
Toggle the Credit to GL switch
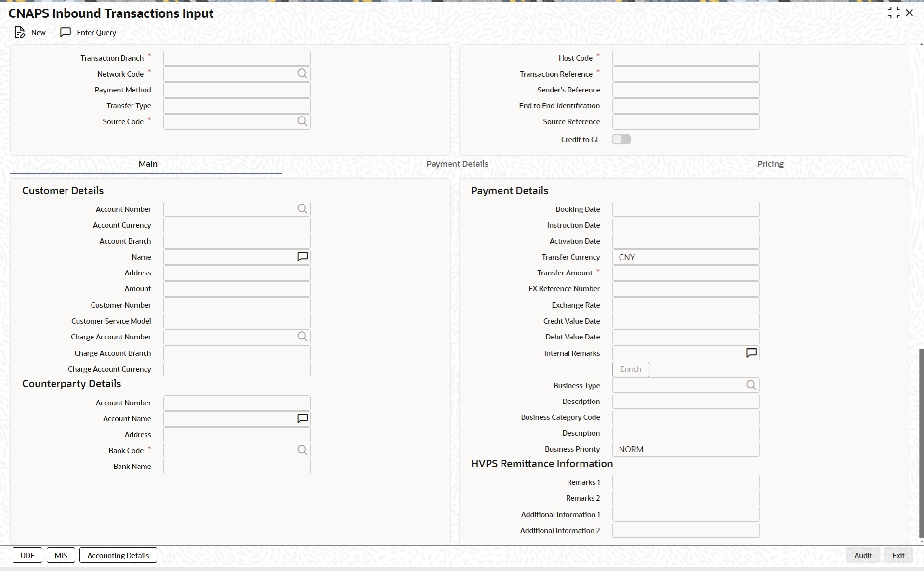click(x=621, y=140)
